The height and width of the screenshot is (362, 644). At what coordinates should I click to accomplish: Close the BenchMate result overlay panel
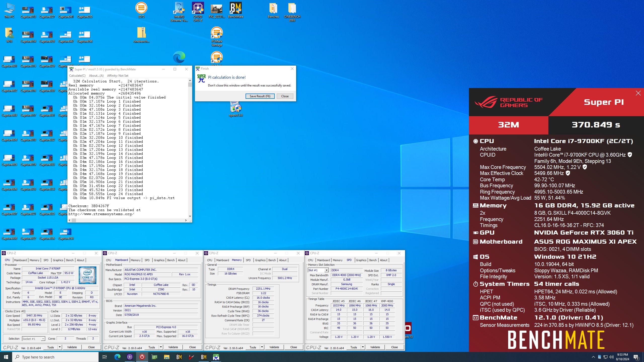[638, 93]
